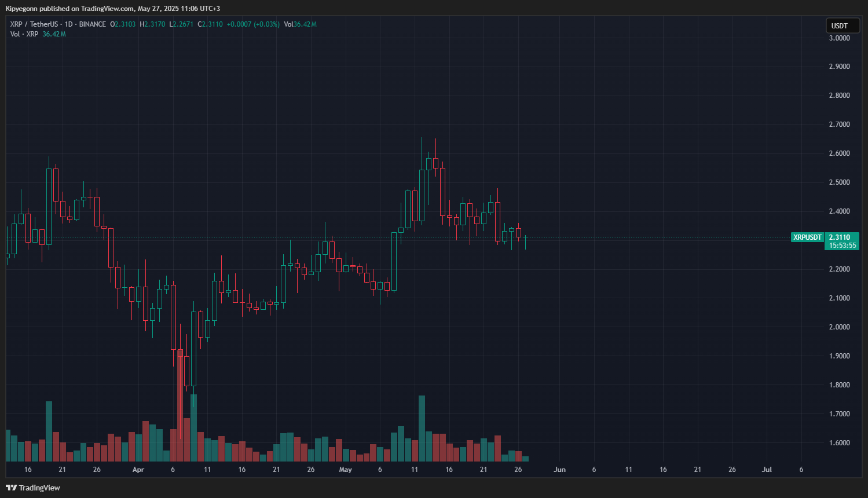Select the XRPUSDT symbol label on the price axis

click(x=807, y=237)
